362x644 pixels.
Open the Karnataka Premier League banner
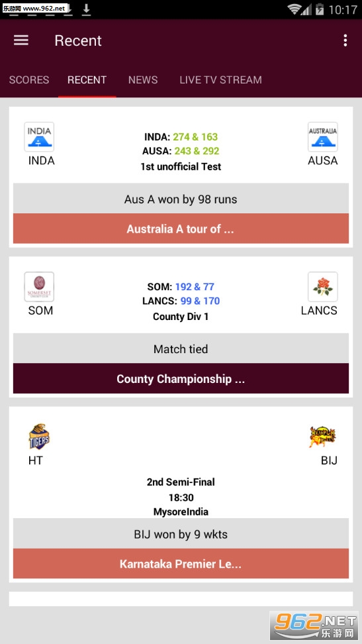pos(181,563)
